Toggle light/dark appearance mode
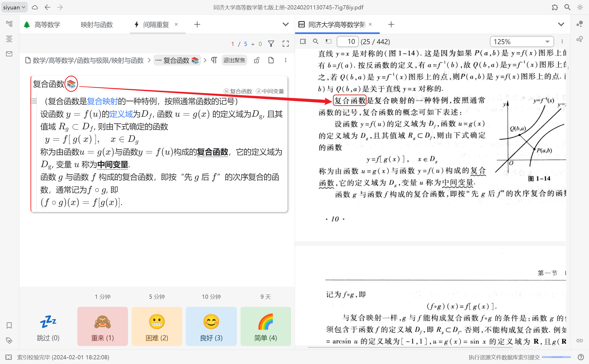The width and height of the screenshot is (589, 364). pyautogui.click(x=580, y=7)
